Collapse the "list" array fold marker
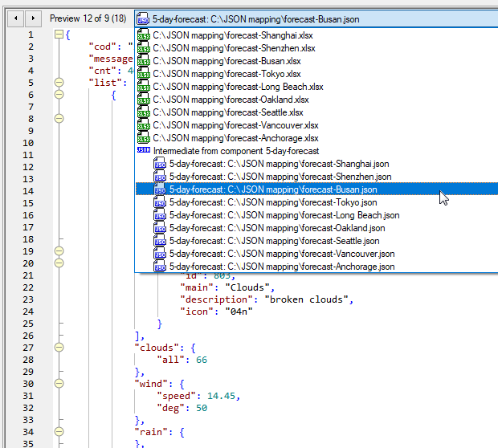The width and height of the screenshot is (498, 448). point(59,83)
